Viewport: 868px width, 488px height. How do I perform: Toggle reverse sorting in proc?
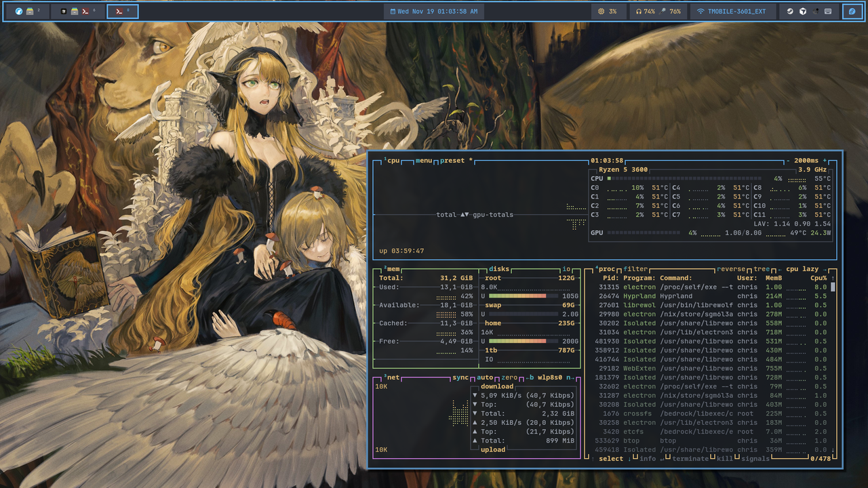731,269
